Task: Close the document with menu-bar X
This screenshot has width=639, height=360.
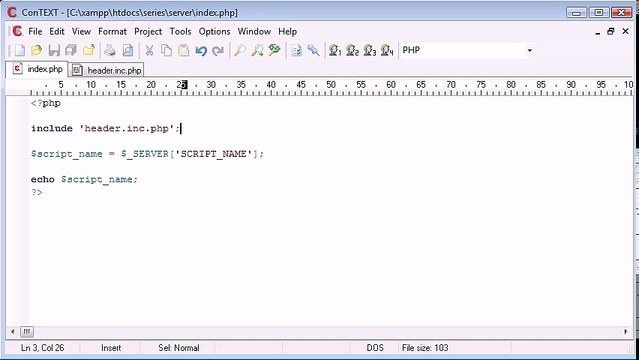Action: pyautogui.click(x=625, y=31)
